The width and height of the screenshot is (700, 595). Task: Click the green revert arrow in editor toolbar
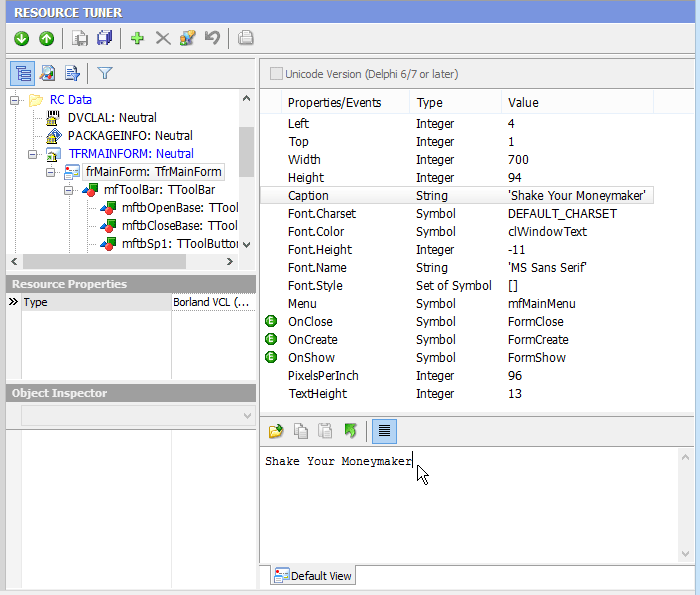coord(350,431)
